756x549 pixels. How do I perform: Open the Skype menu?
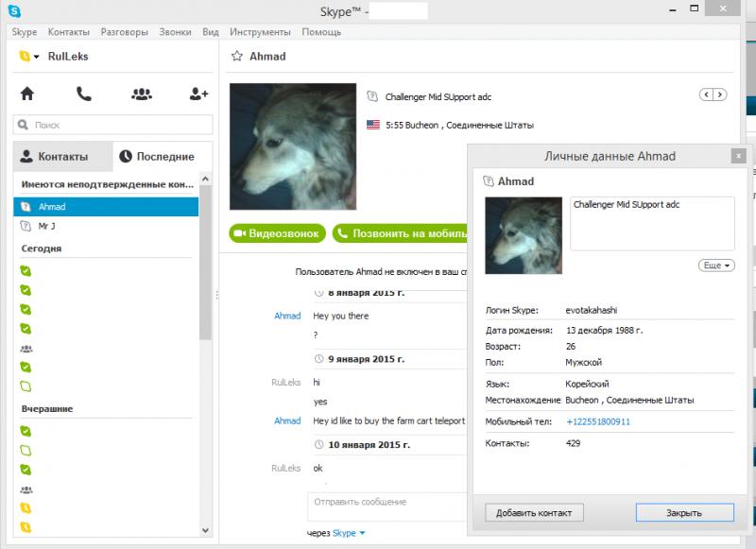click(25, 32)
